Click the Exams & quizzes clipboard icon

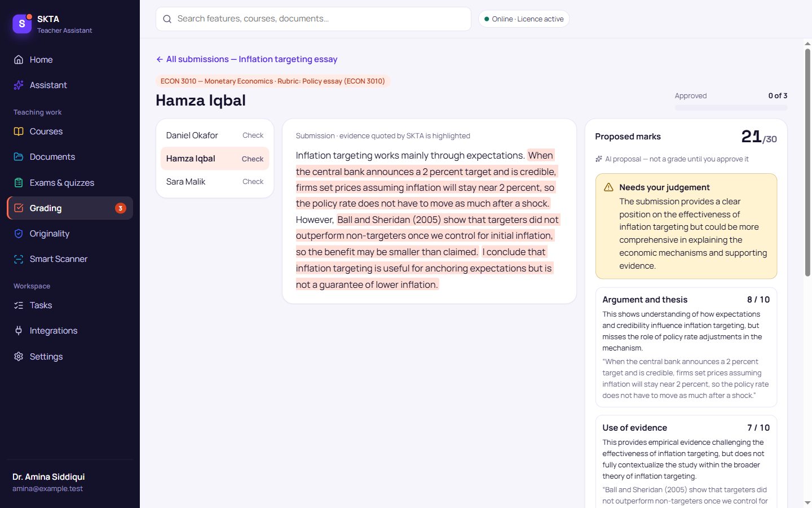point(19,183)
